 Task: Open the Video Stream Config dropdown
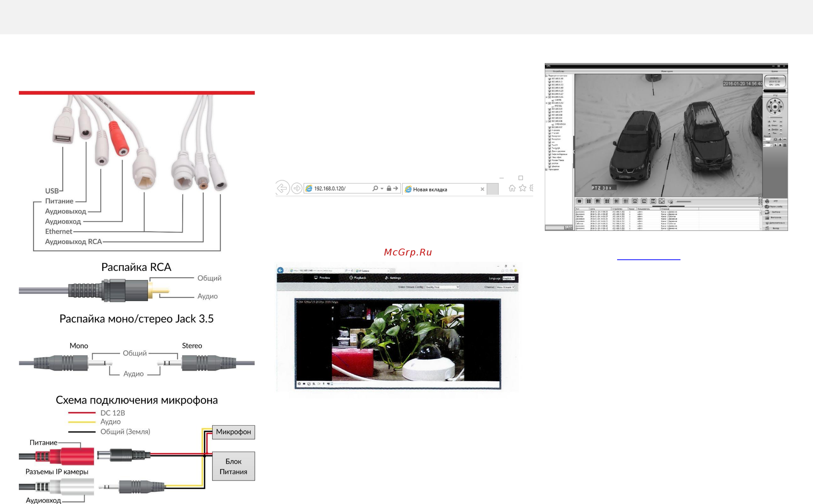[x=443, y=287]
